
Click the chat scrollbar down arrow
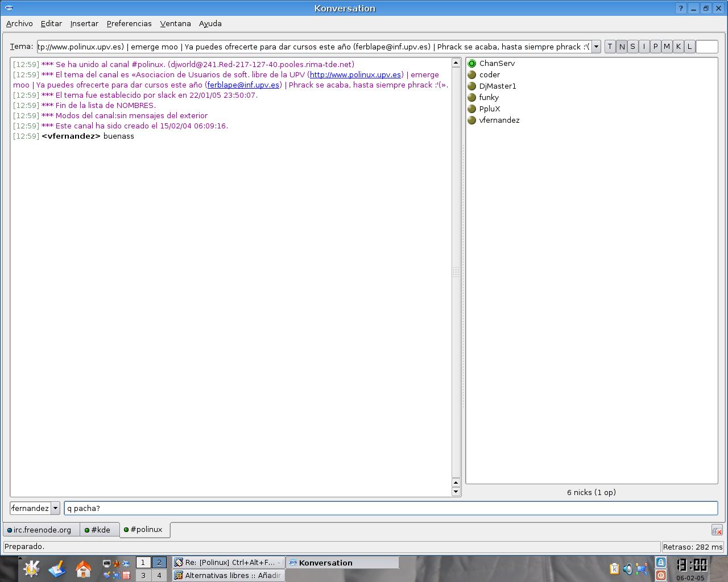456,492
